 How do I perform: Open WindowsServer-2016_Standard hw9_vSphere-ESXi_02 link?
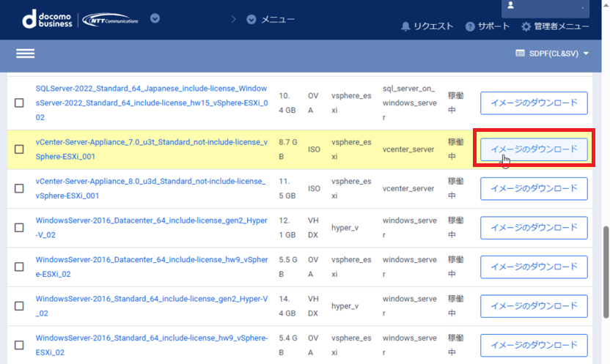[x=152, y=345]
